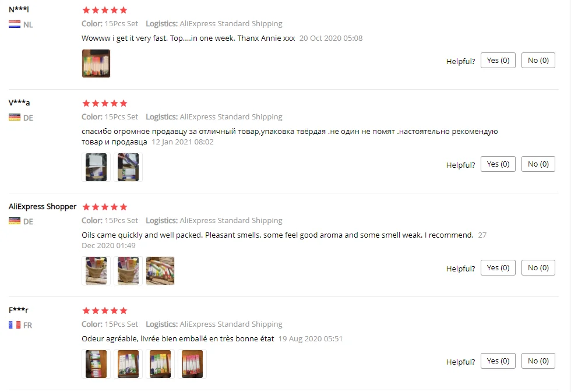Image resolution: width=571 pixels, height=392 pixels.
Task: Open first photo in F***r's review
Action: click(96, 364)
